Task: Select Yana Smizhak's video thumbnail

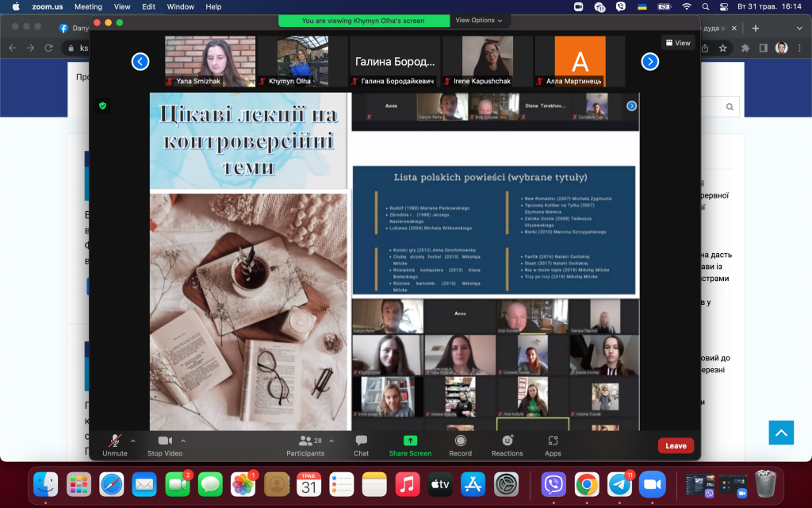Action: pos(209,61)
